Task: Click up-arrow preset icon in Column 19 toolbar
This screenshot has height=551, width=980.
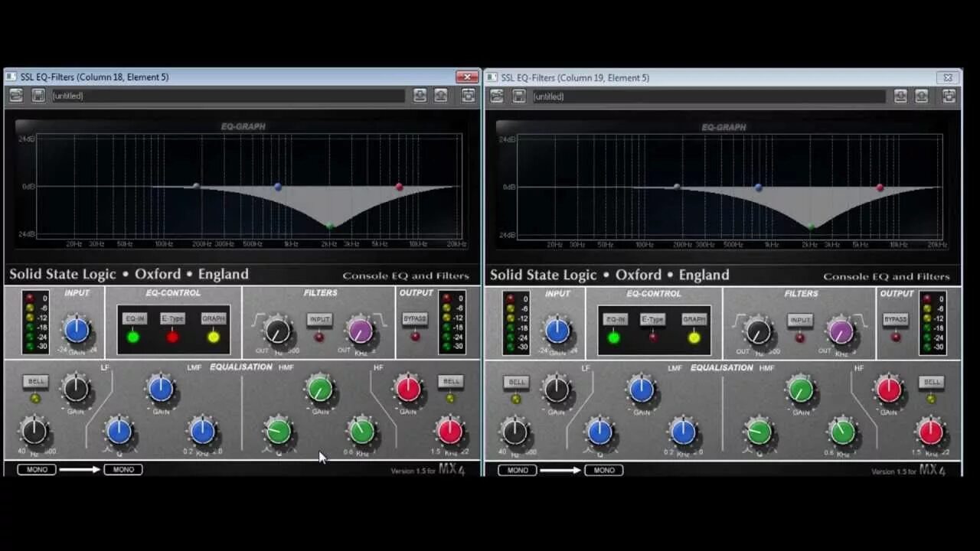Action: click(x=922, y=96)
